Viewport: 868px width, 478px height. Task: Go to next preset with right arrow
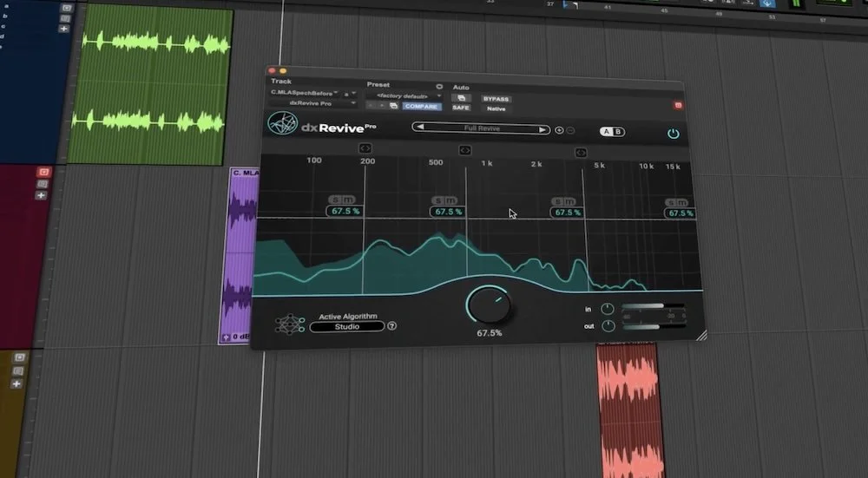pyautogui.click(x=542, y=130)
